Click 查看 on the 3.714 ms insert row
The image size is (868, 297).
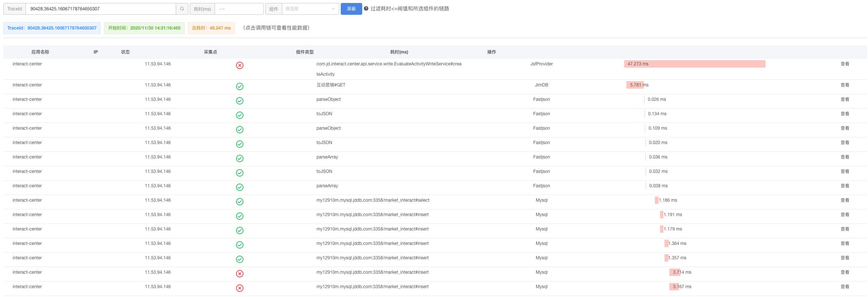[x=845, y=272]
